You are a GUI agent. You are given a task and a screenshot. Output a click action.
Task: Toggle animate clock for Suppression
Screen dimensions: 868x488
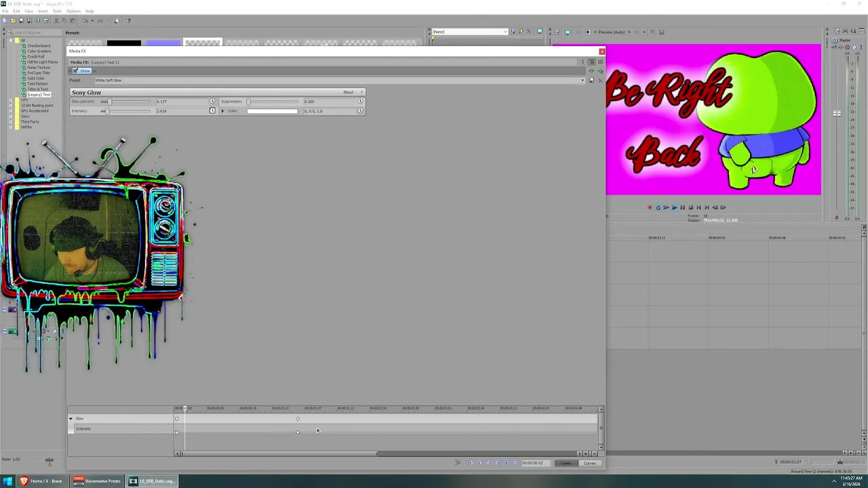click(360, 102)
